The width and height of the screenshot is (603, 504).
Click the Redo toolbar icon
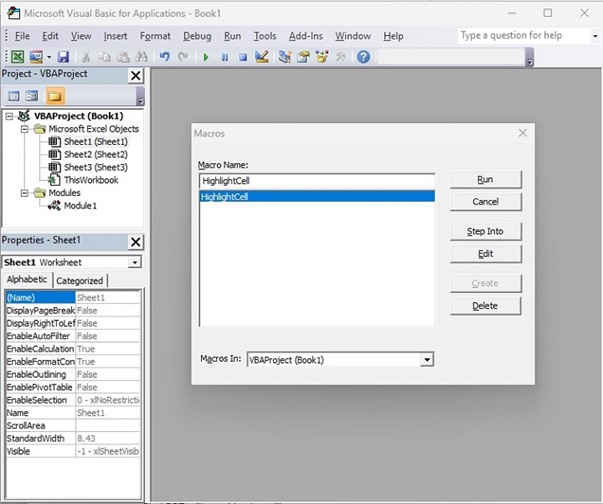coord(183,57)
